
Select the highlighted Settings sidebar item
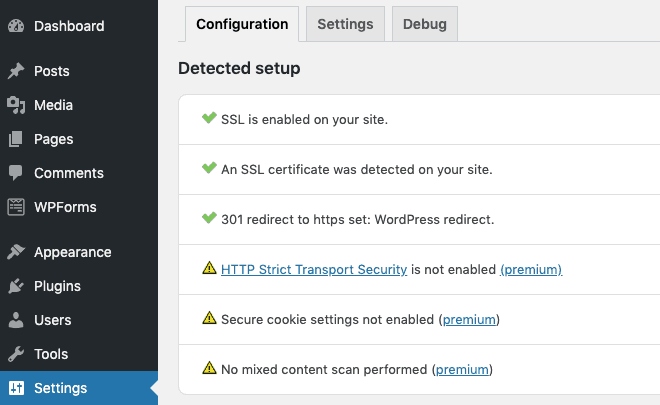click(x=79, y=388)
